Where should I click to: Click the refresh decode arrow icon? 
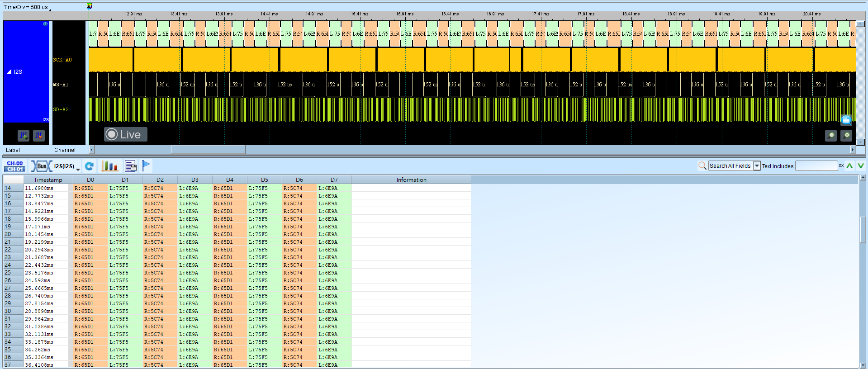pos(89,166)
